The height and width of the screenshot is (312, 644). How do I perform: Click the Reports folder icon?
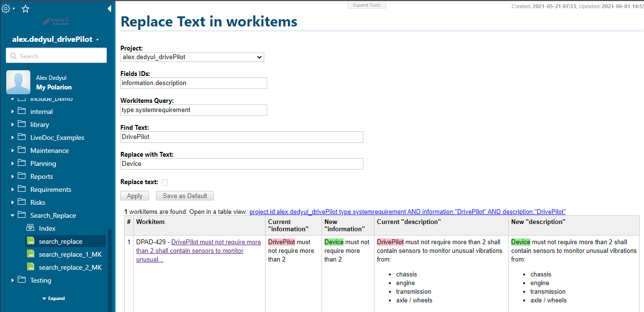[21, 176]
